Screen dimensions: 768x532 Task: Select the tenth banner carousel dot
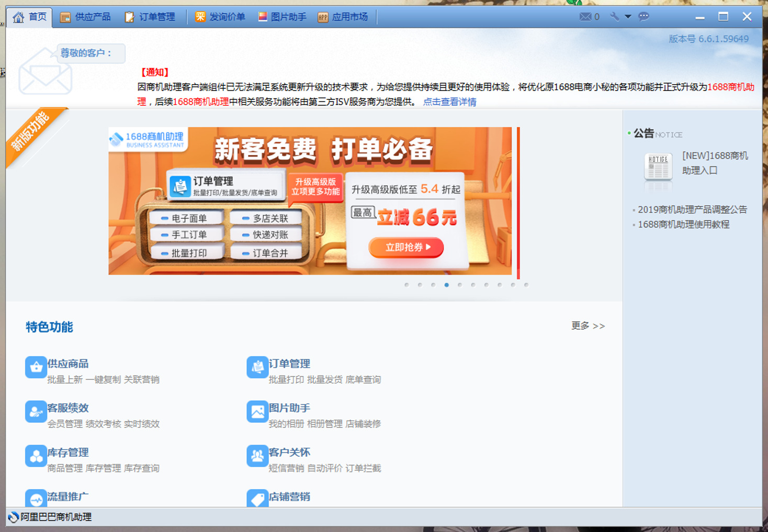pos(526,285)
